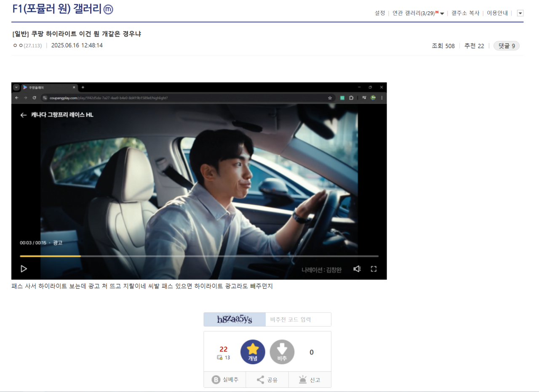Viewport: 539px width, 392px height.
Task: Seek on the yellow video progress bar
Action: pos(199,256)
